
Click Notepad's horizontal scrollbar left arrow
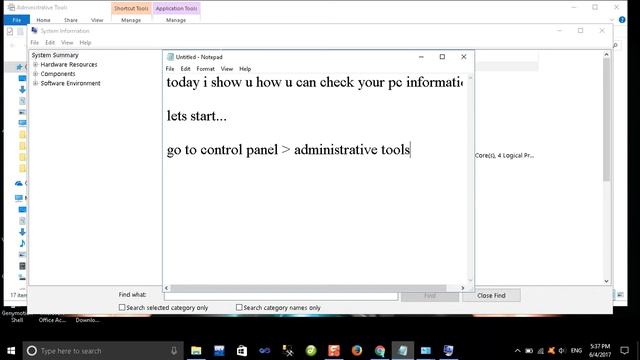pyautogui.click(x=167, y=288)
